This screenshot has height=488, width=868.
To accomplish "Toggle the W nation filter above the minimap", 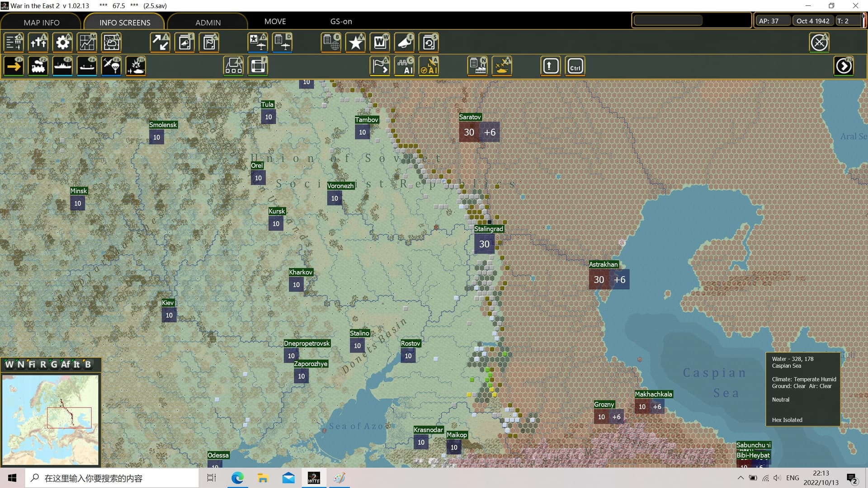I will click(9, 364).
